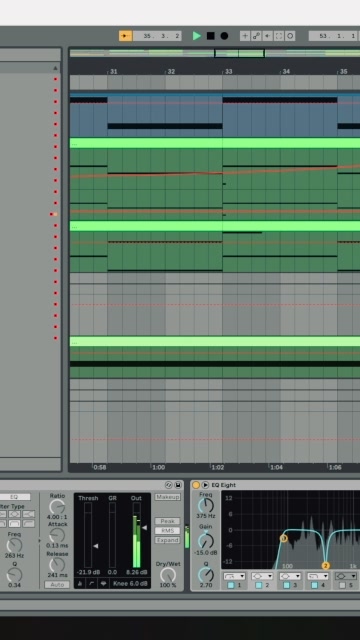Select the bell sidechain filter type icon
This screenshot has width=360, height=640.
coord(15,514)
